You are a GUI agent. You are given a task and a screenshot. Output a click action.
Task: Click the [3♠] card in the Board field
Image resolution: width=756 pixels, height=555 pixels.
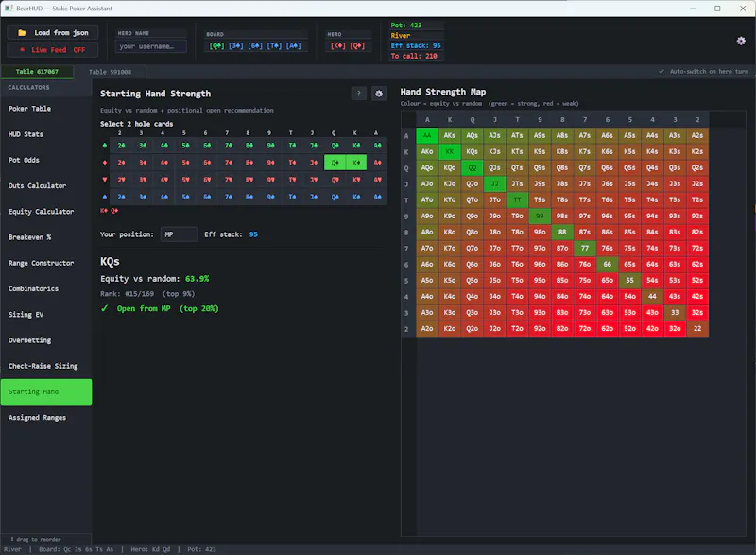(x=235, y=45)
